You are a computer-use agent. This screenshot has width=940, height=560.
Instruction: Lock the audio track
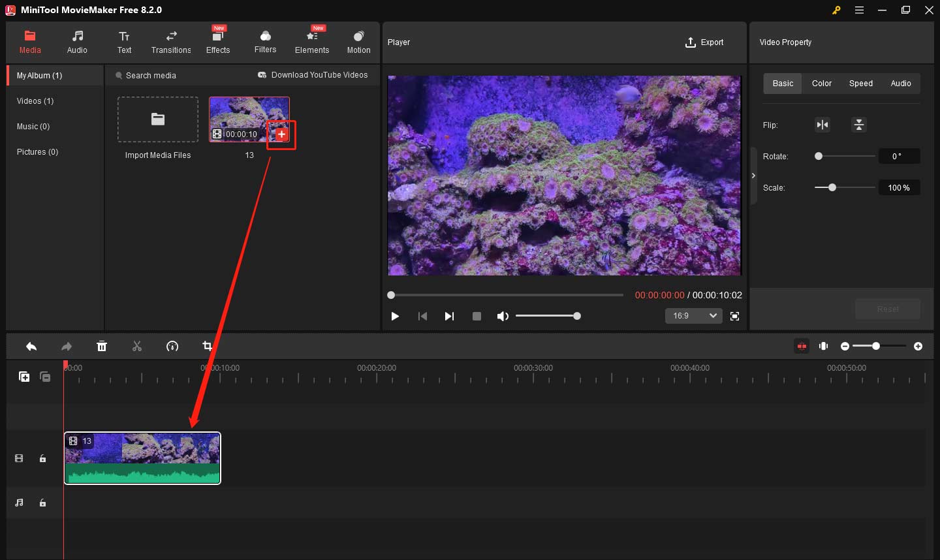[42, 503]
